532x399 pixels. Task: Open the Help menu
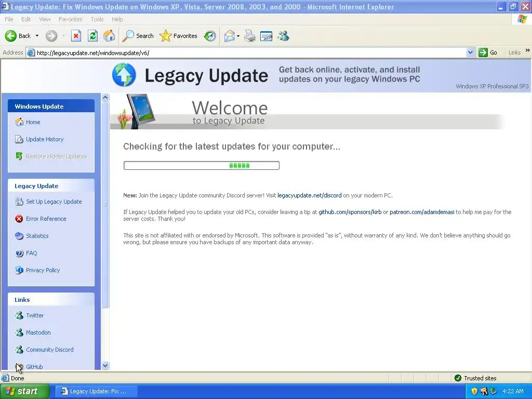(x=117, y=19)
